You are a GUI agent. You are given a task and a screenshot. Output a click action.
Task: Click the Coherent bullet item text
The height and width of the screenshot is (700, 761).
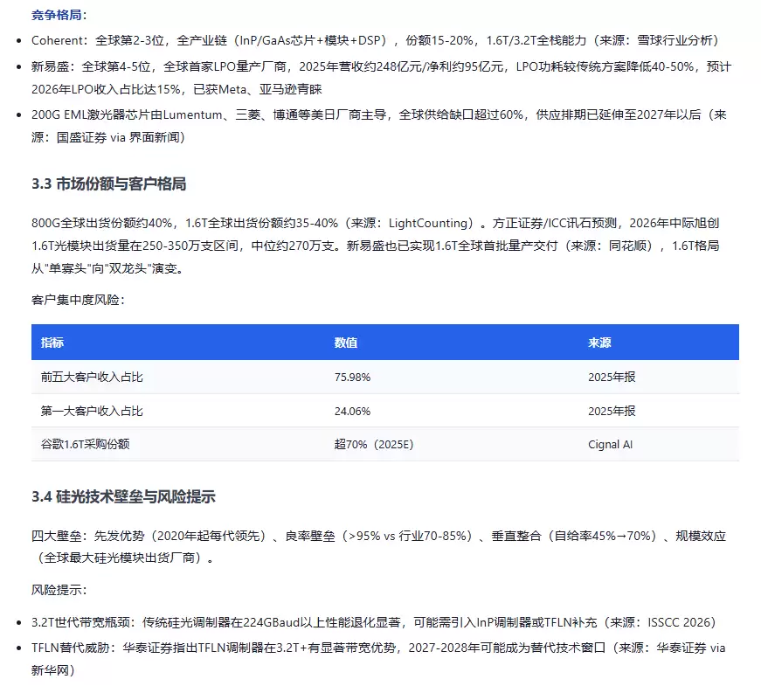[x=375, y=40]
